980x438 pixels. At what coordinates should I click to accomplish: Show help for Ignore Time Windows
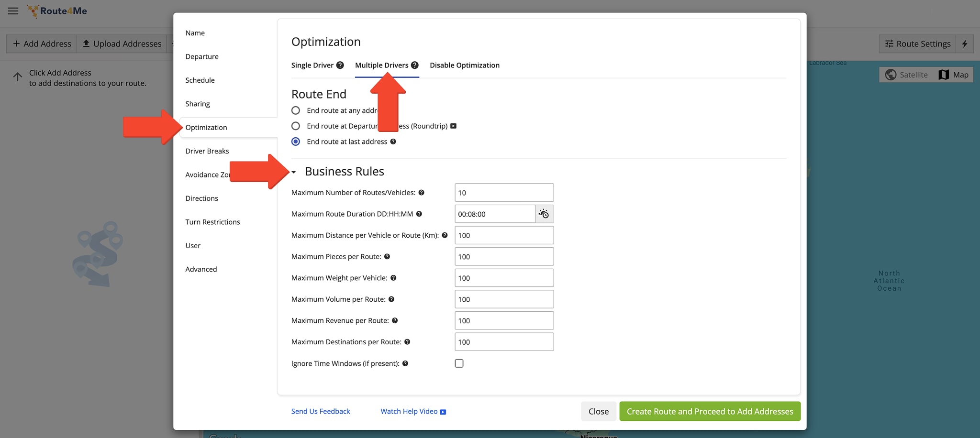click(x=405, y=363)
